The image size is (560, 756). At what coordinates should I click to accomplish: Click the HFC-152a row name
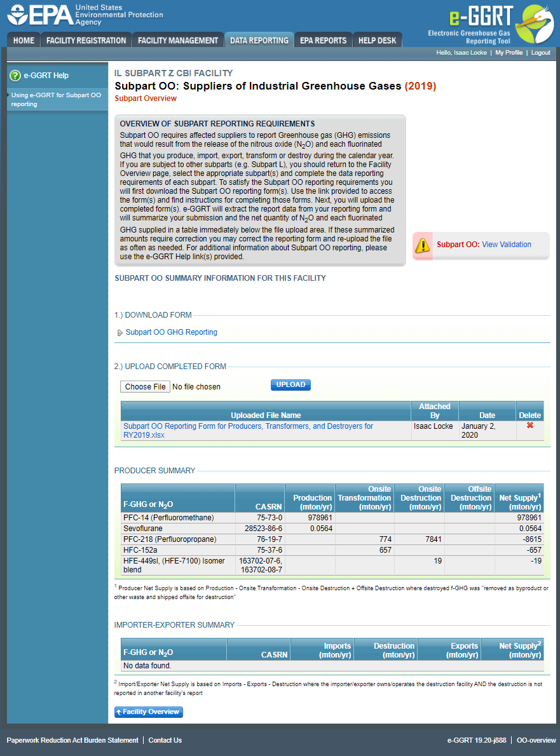coord(140,550)
